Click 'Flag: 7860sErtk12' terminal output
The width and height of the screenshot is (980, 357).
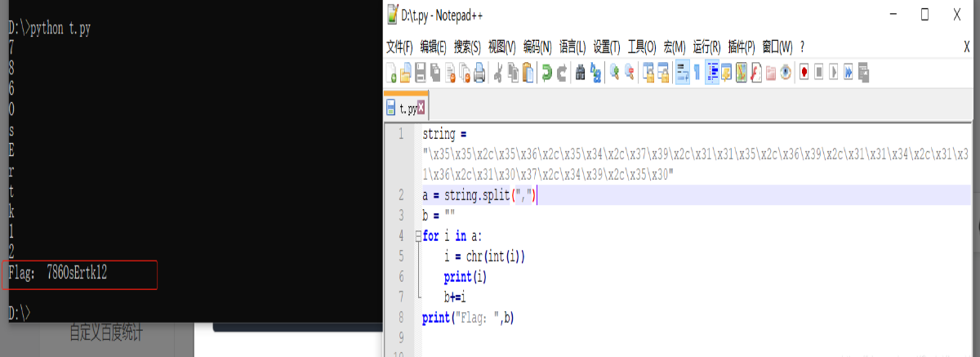tap(57, 274)
